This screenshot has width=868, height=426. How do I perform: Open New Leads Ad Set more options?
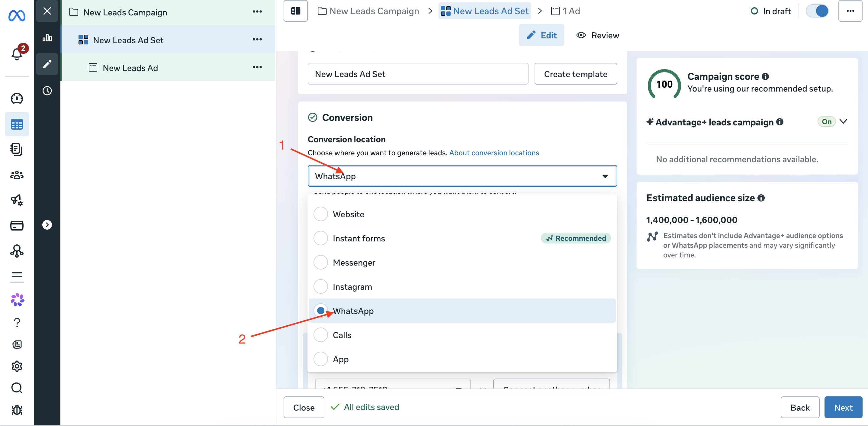[x=257, y=40]
